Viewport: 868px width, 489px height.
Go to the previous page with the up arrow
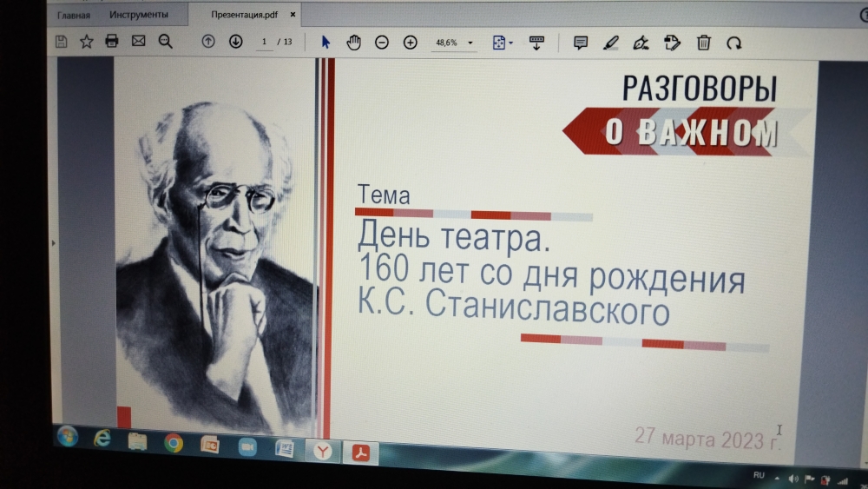coord(208,42)
